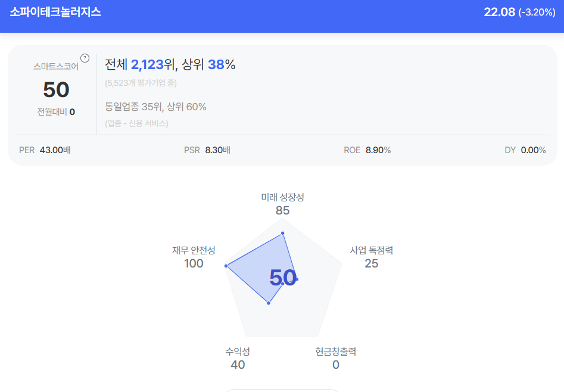Click the 스마트스코어 label text
This screenshot has height=392, width=564.
[x=56, y=67]
